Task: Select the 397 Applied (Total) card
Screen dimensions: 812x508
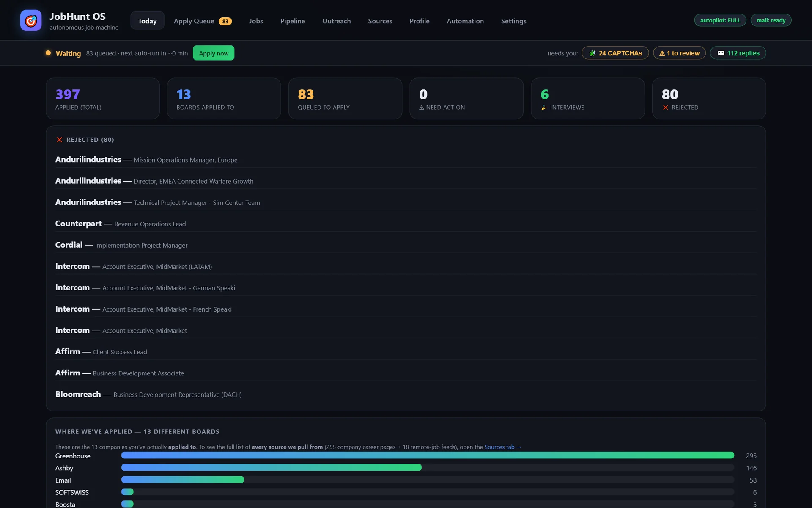Action: point(103,99)
